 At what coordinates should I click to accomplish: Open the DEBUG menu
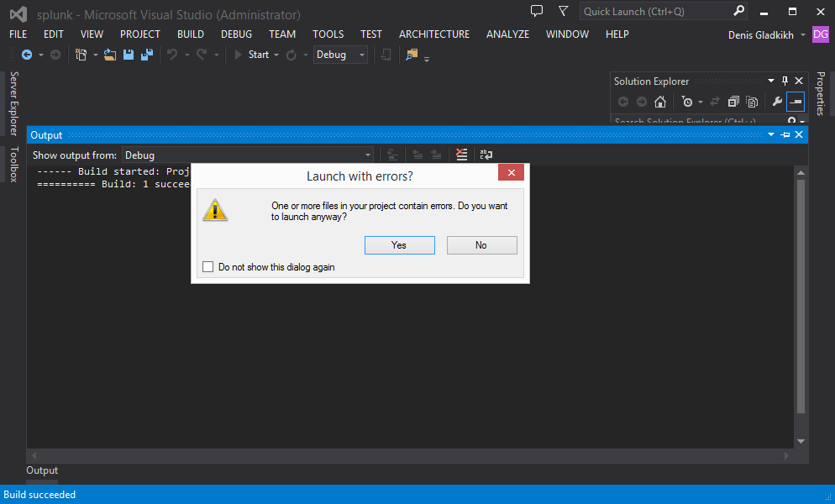pos(236,34)
